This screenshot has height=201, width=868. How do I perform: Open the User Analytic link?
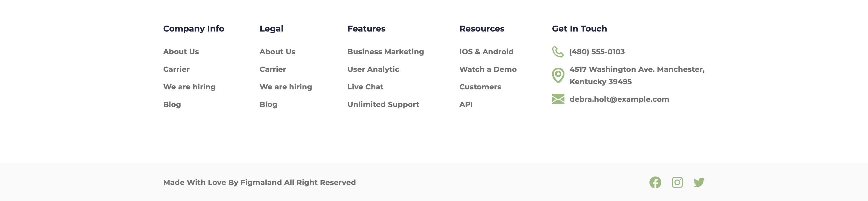pos(373,69)
